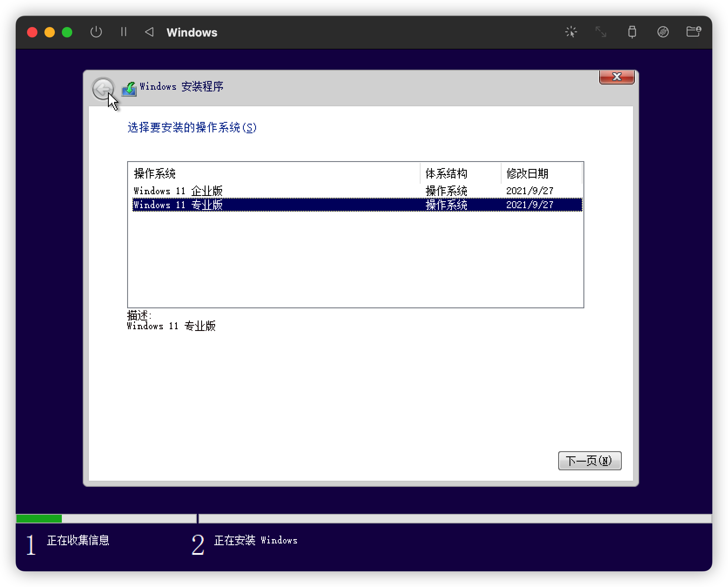
Task: Select Windows 11 企业版 in the list
Action: 179,191
